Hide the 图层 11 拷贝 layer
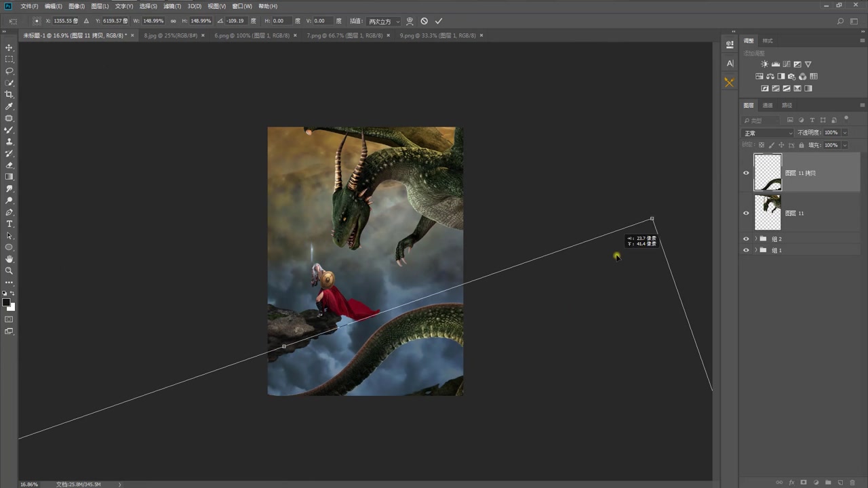 click(746, 173)
